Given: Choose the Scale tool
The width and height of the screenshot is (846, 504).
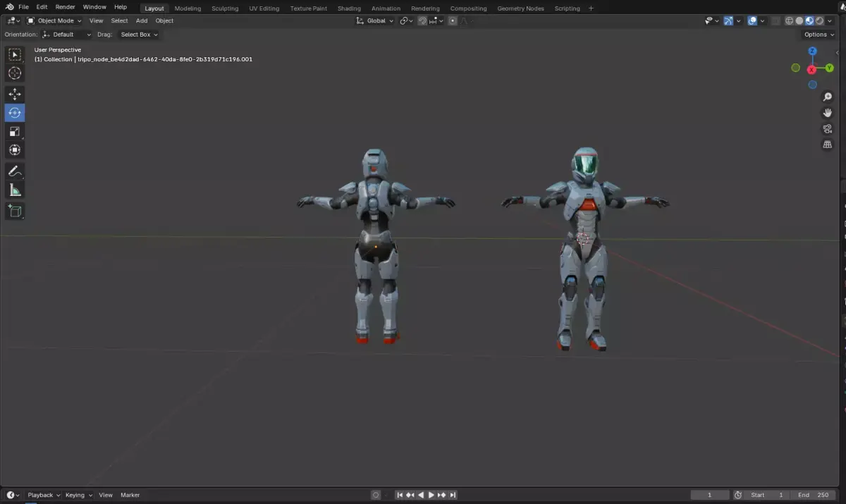Looking at the screenshot, I should click(x=15, y=131).
